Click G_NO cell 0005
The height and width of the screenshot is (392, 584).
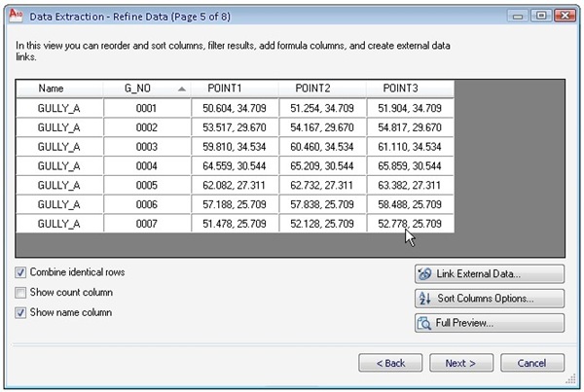click(x=147, y=186)
